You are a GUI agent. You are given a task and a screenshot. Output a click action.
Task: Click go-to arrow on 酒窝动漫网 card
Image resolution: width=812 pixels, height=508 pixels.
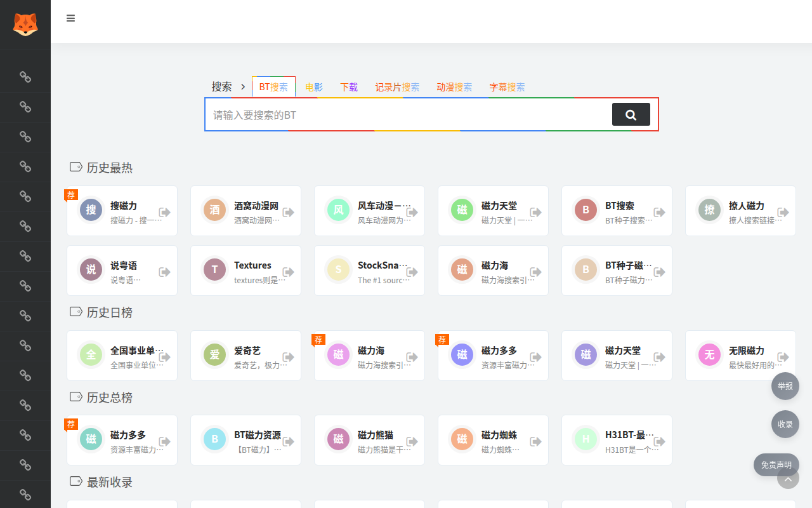288,212
